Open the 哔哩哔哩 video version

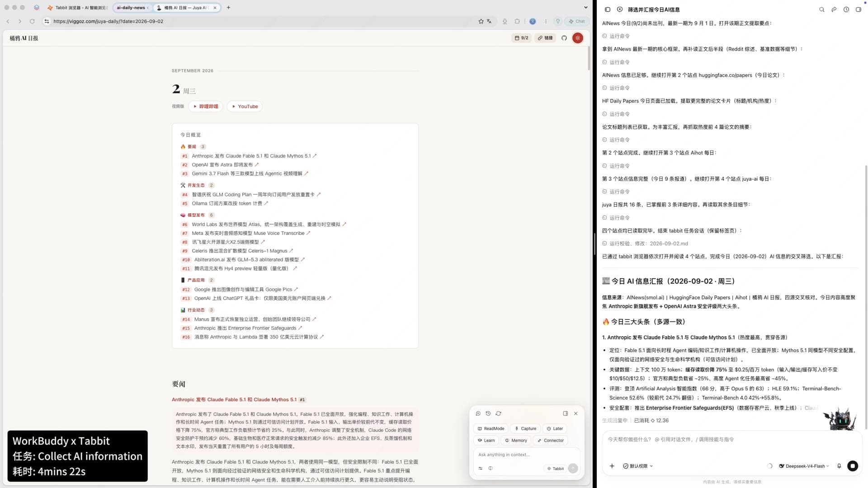click(x=206, y=107)
